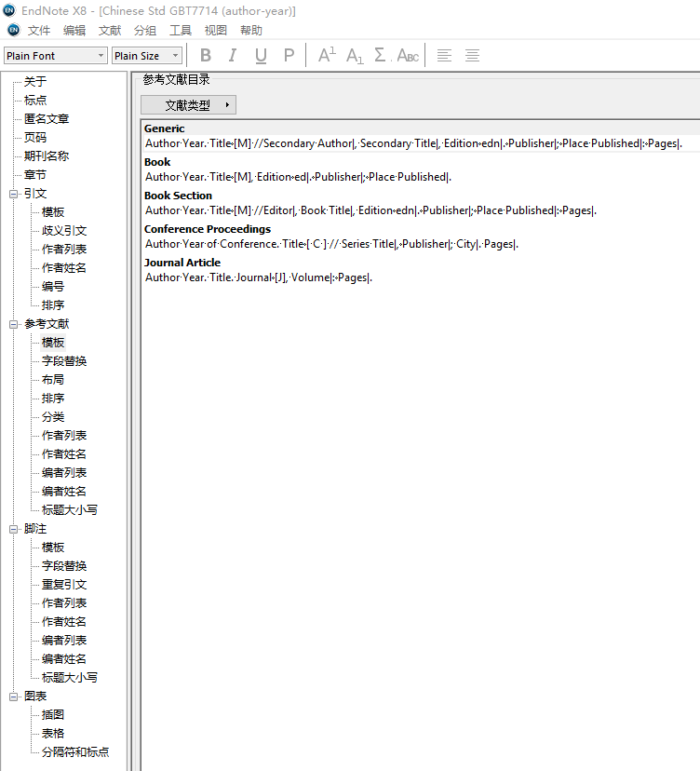
Task: Open the 视图 menu
Action: coord(216,31)
